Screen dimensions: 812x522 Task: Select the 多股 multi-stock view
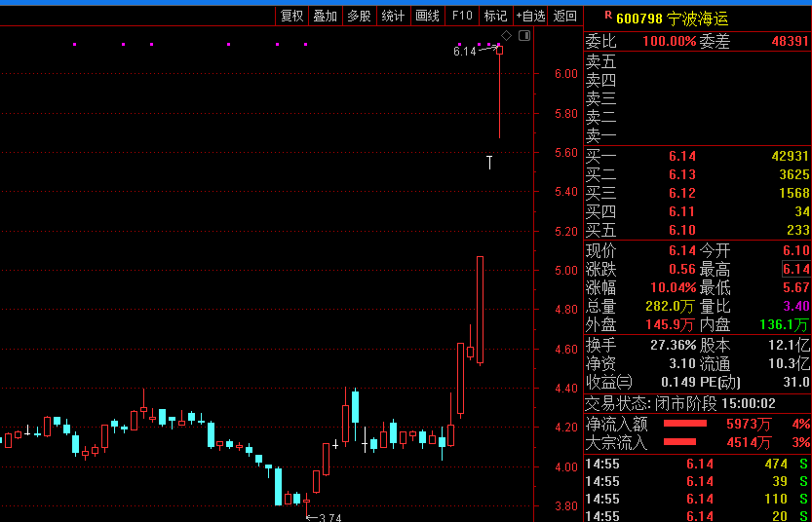(359, 16)
